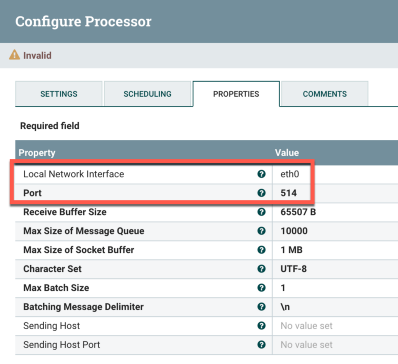Edit the message queue value 10000

(294, 231)
